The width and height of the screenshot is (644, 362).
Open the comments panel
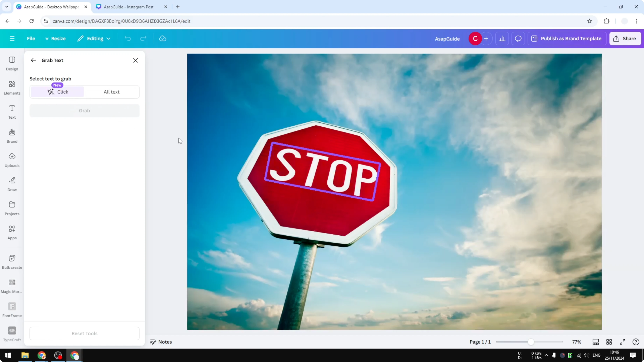click(x=518, y=38)
